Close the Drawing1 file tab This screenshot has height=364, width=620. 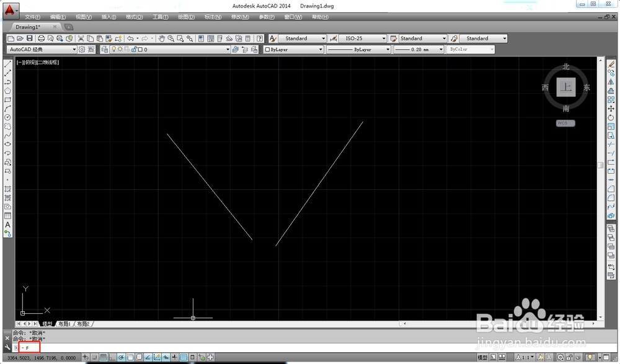click(x=55, y=27)
